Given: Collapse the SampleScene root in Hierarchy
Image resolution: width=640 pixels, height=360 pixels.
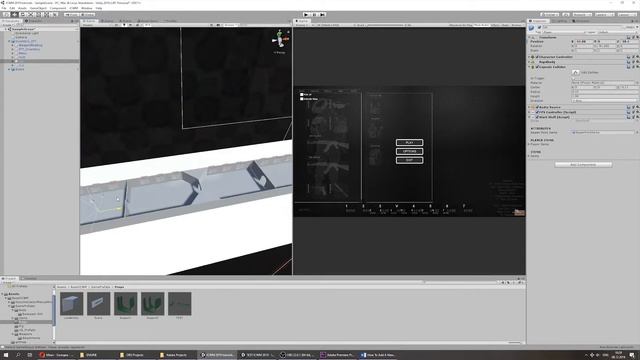Looking at the screenshot, I should [x=6, y=29].
